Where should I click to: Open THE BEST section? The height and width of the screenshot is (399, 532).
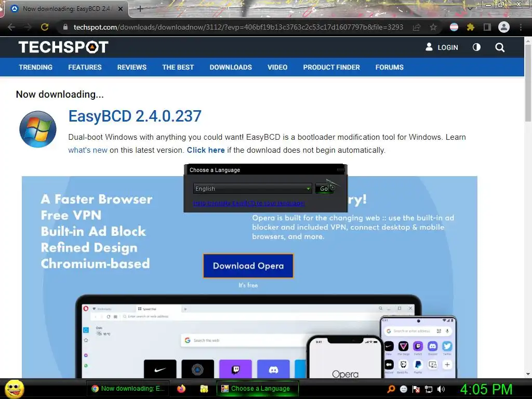(178, 67)
